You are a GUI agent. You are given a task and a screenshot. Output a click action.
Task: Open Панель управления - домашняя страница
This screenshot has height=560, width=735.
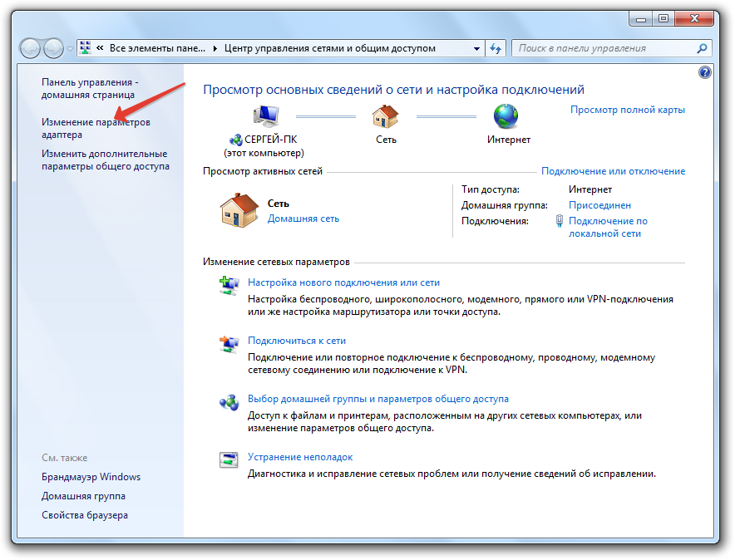(x=90, y=89)
